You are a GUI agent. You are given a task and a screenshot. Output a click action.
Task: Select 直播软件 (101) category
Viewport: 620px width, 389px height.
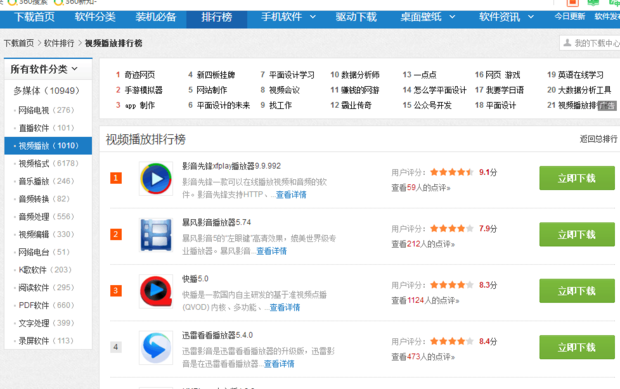coord(46,128)
